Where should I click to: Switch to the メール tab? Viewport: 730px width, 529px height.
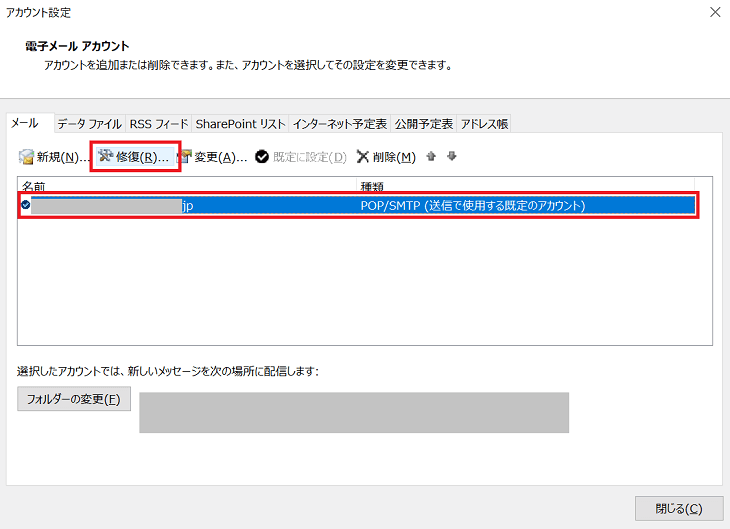click(x=25, y=124)
